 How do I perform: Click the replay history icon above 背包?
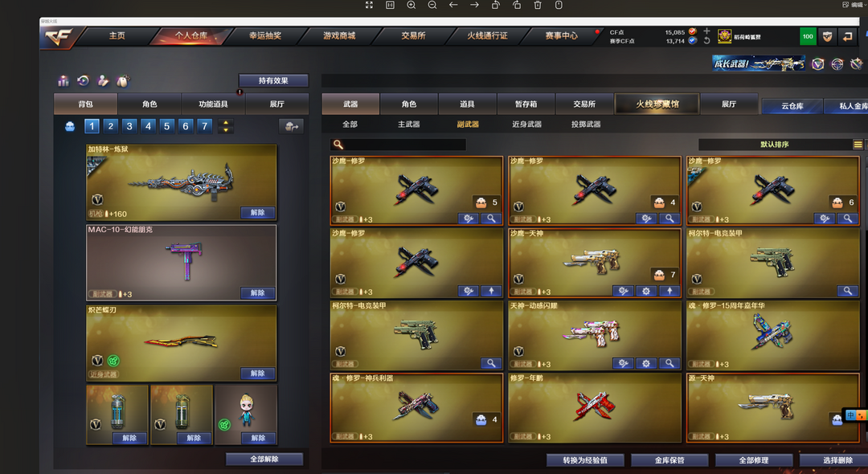click(83, 81)
